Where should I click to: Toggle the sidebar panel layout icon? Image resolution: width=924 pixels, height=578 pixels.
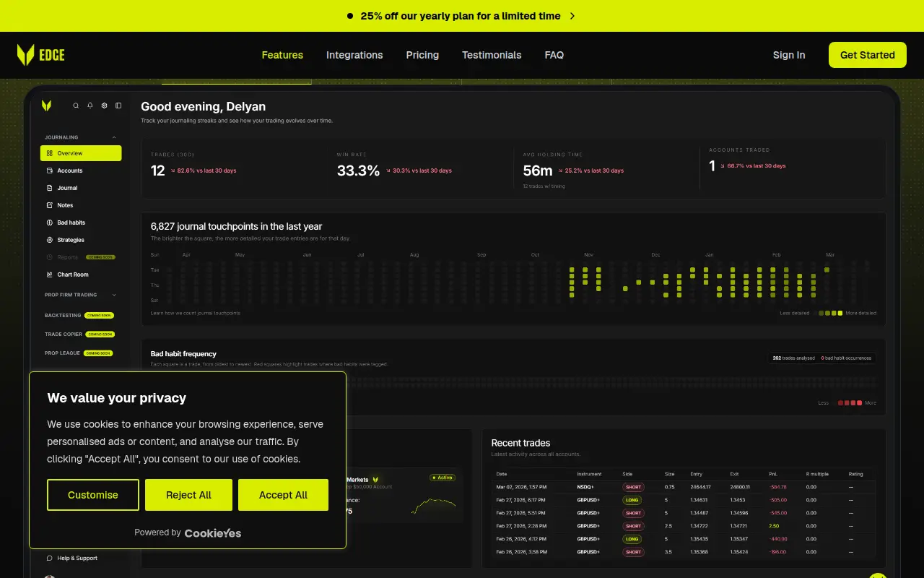(118, 105)
